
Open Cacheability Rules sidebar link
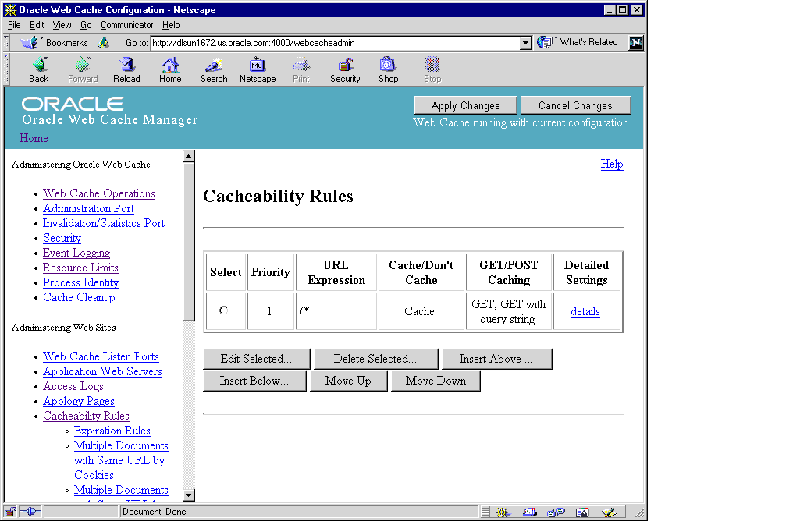(x=86, y=416)
